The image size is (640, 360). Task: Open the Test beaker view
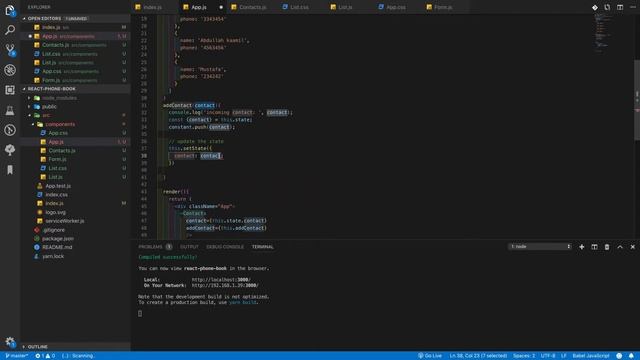[10, 110]
